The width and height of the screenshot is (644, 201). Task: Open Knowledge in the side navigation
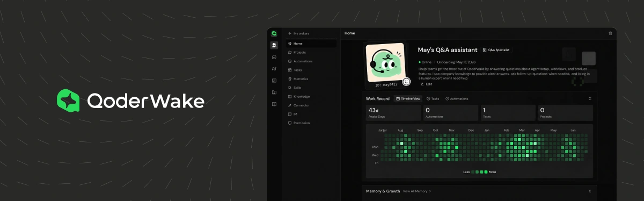[311, 96]
